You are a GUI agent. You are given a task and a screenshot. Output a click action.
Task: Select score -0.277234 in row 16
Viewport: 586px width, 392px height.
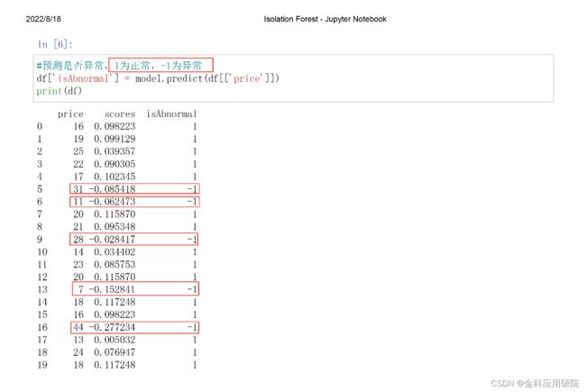point(112,327)
